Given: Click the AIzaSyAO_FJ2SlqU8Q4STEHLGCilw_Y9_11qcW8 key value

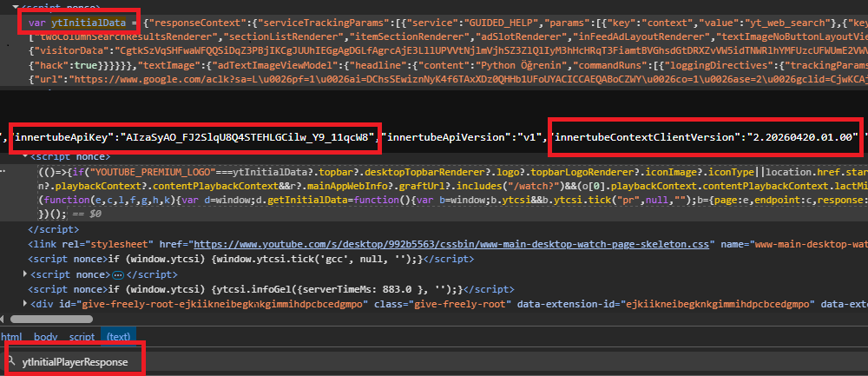Looking at the screenshot, I should click(x=248, y=137).
